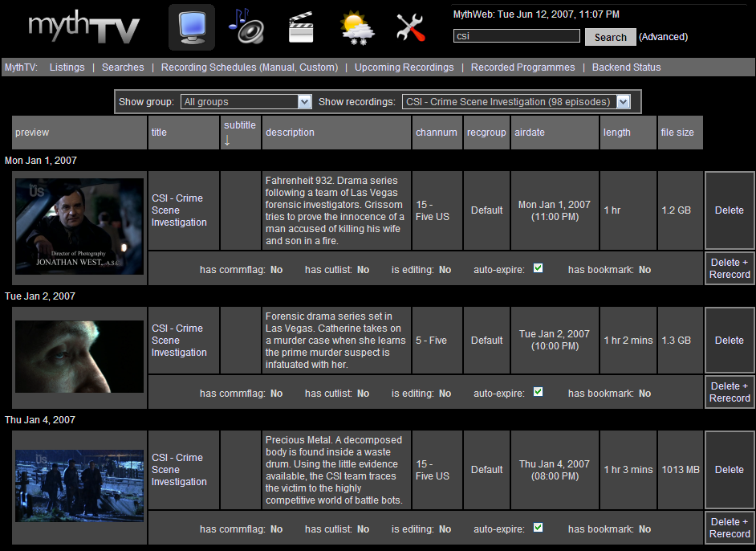Open the TV monitor section icon
This screenshot has width=756, height=551.
(192, 27)
